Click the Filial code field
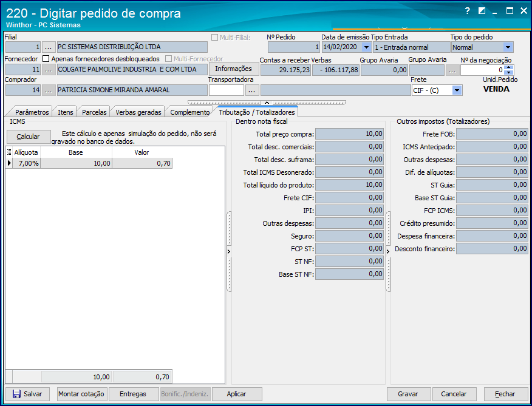 point(23,47)
